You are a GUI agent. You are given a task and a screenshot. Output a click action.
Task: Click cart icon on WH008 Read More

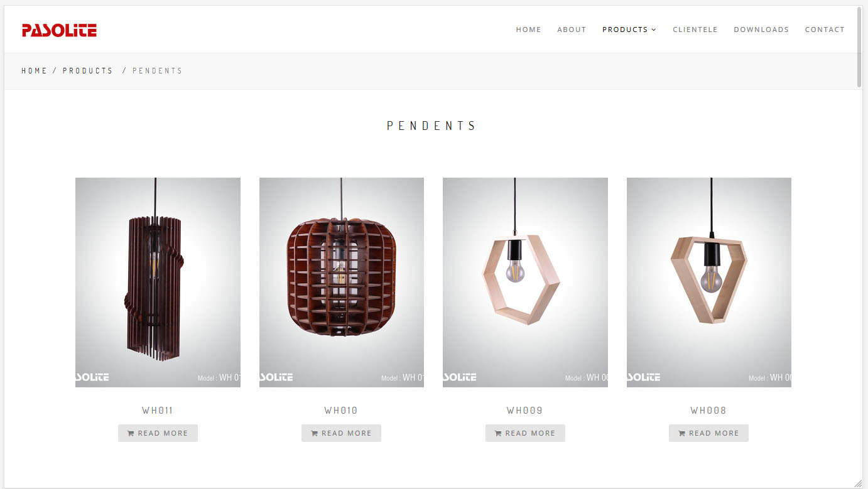tap(681, 433)
